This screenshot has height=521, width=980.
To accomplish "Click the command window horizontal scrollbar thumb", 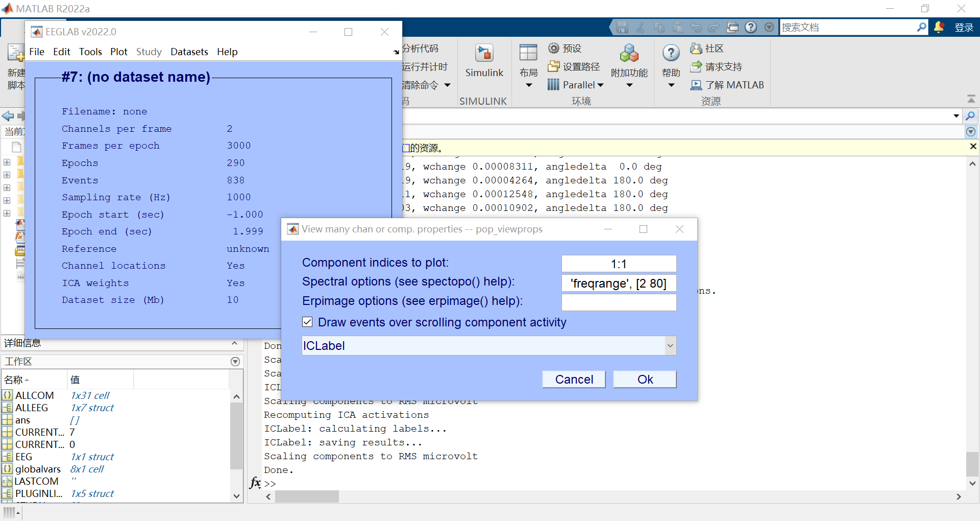I will coord(307,496).
